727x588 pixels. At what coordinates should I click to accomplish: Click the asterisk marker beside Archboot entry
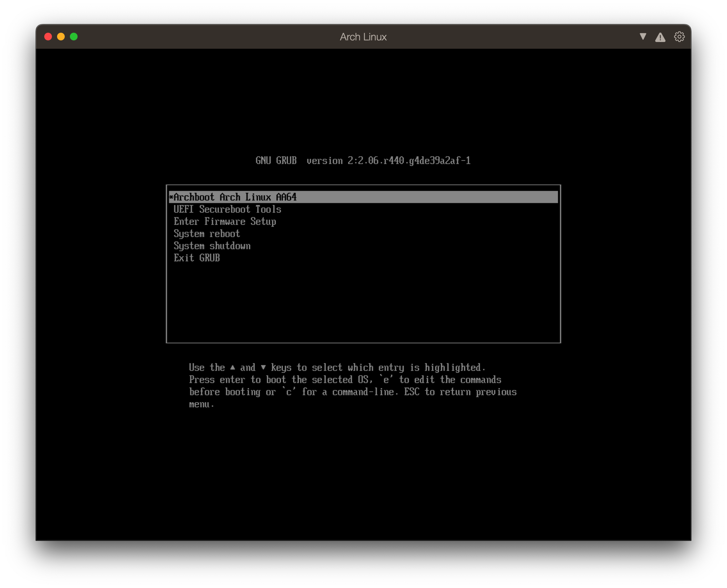171,197
